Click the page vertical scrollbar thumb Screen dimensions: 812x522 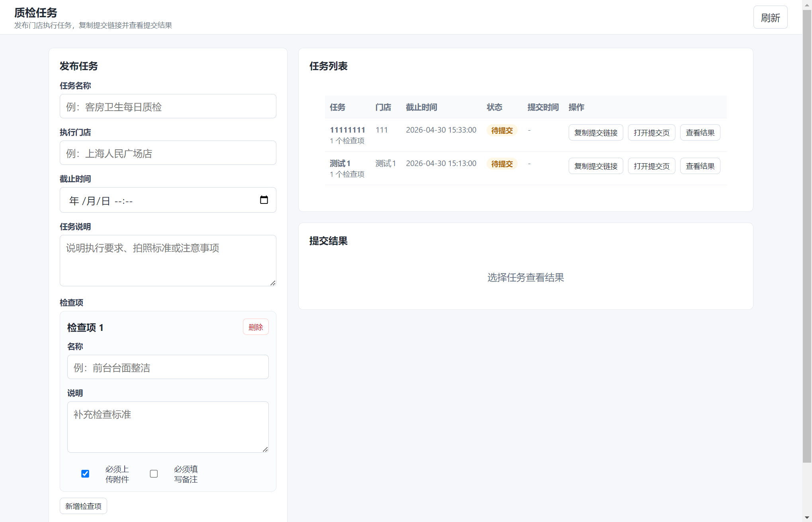[x=807, y=237]
